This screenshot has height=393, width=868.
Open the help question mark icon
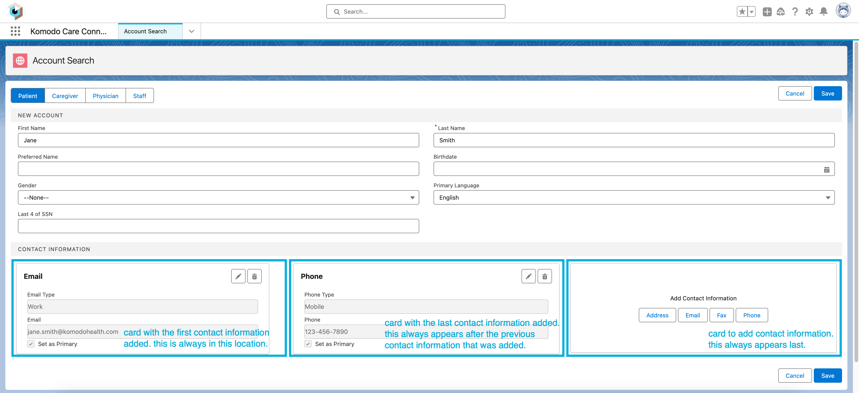(x=795, y=11)
